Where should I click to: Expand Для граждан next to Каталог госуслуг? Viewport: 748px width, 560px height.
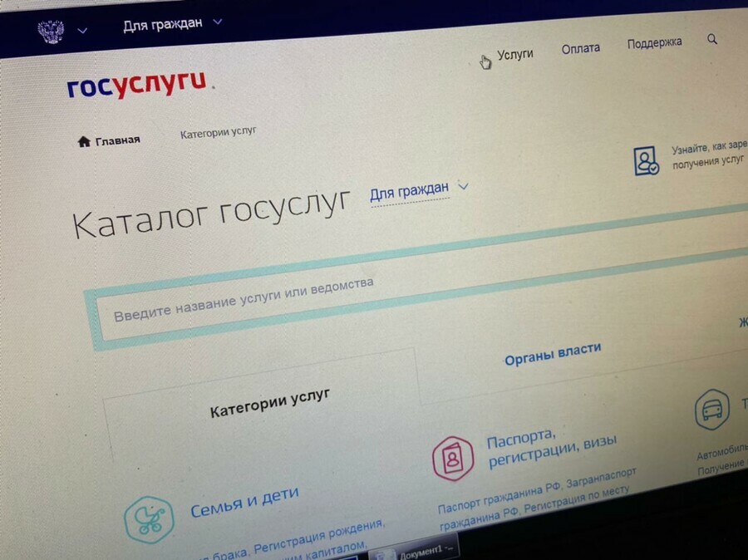[419, 190]
